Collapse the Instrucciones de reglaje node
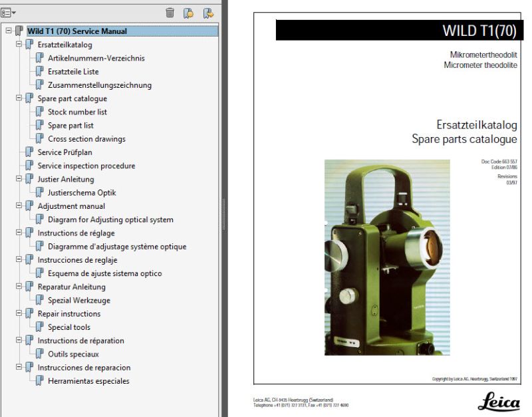Screen dimensions: 532x417 coord(19,259)
